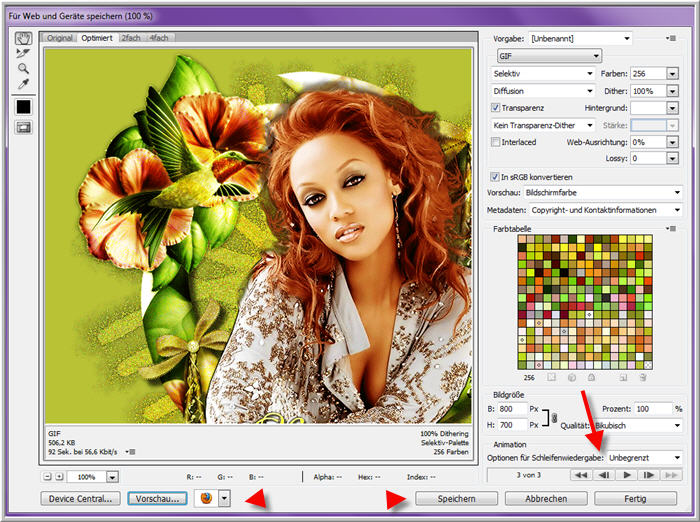
Task: Open the browser selection dropdown arrow
Action: pyautogui.click(x=224, y=498)
